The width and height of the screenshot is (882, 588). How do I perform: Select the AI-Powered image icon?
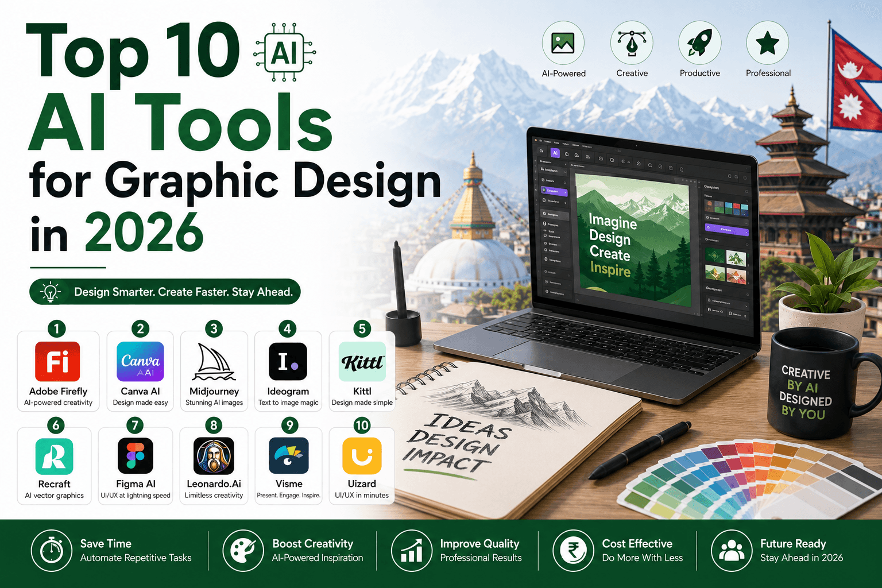563,43
